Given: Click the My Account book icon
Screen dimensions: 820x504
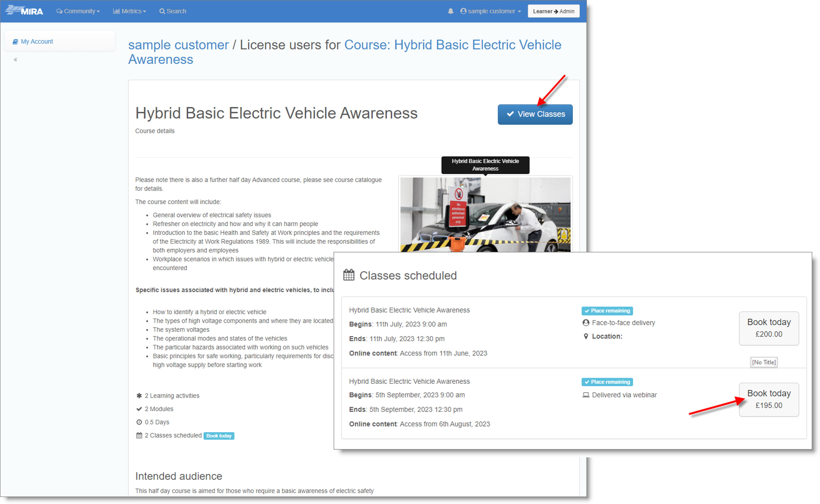Looking at the screenshot, I should (15, 42).
